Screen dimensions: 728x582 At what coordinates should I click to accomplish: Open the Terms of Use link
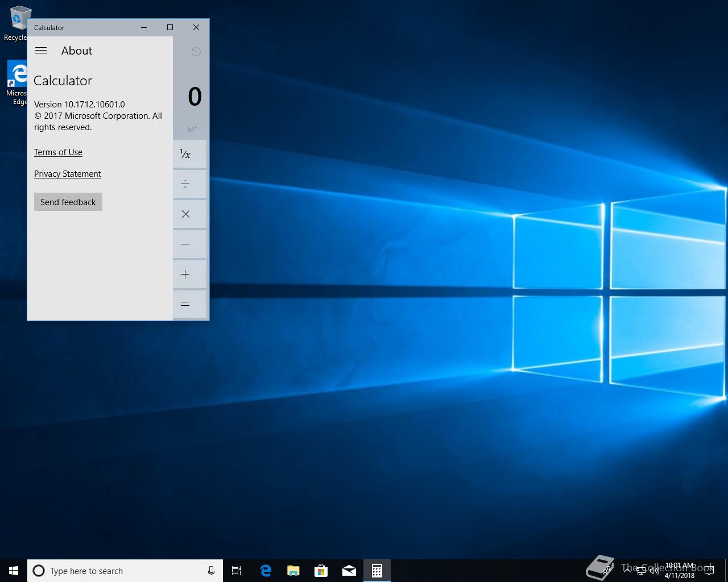click(58, 152)
